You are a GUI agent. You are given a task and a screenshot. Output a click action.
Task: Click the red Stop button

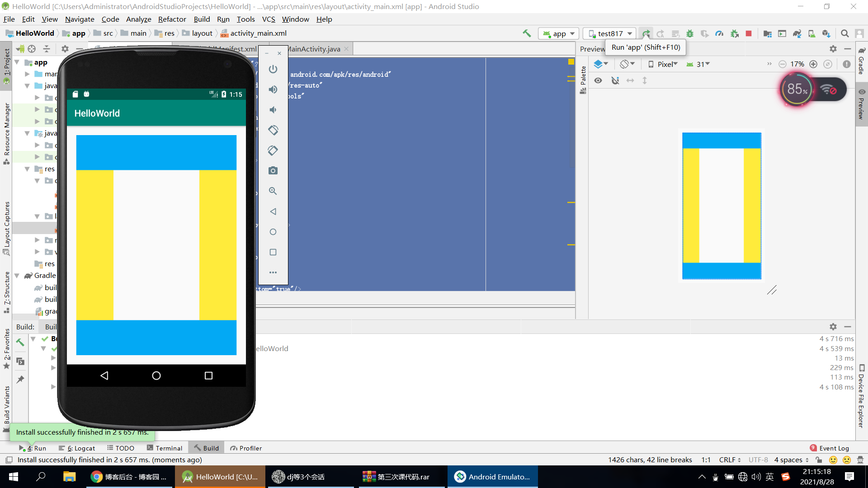click(x=749, y=33)
